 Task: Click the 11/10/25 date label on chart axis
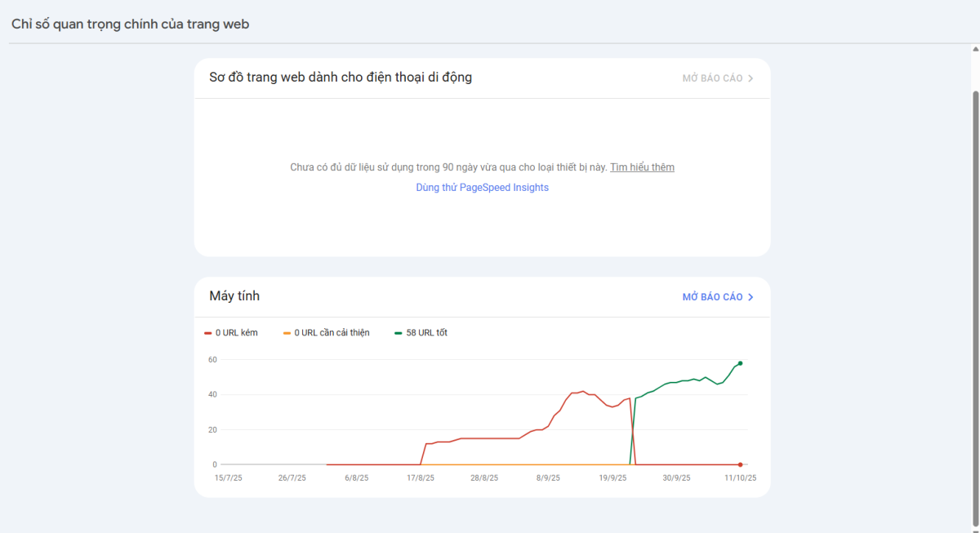(x=741, y=478)
